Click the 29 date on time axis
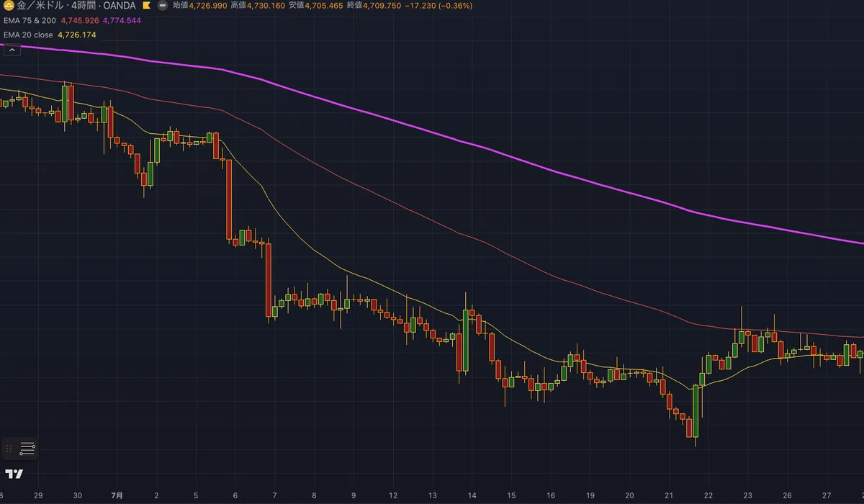The width and height of the screenshot is (864, 504). coord(37,495)
